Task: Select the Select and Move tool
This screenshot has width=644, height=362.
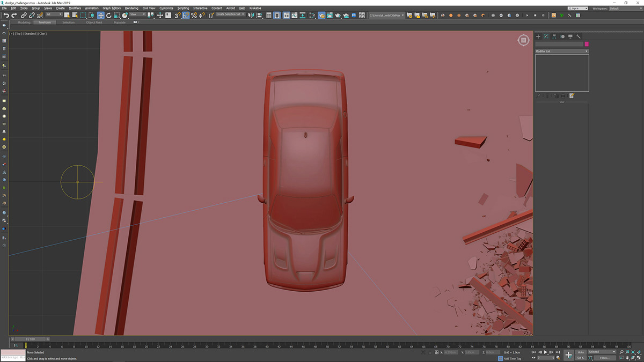Action: (x=100, y=16)
